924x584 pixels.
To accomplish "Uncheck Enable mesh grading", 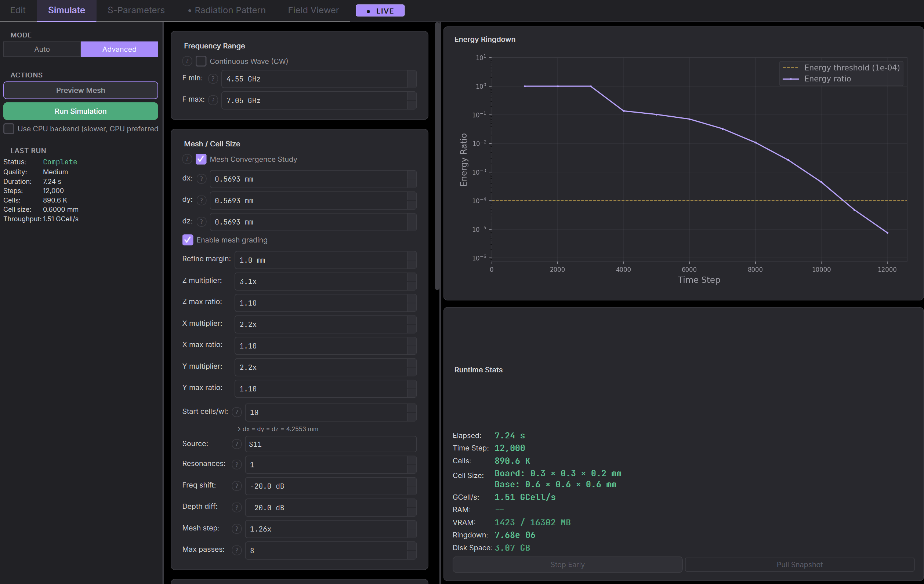I will click(188, 240).
